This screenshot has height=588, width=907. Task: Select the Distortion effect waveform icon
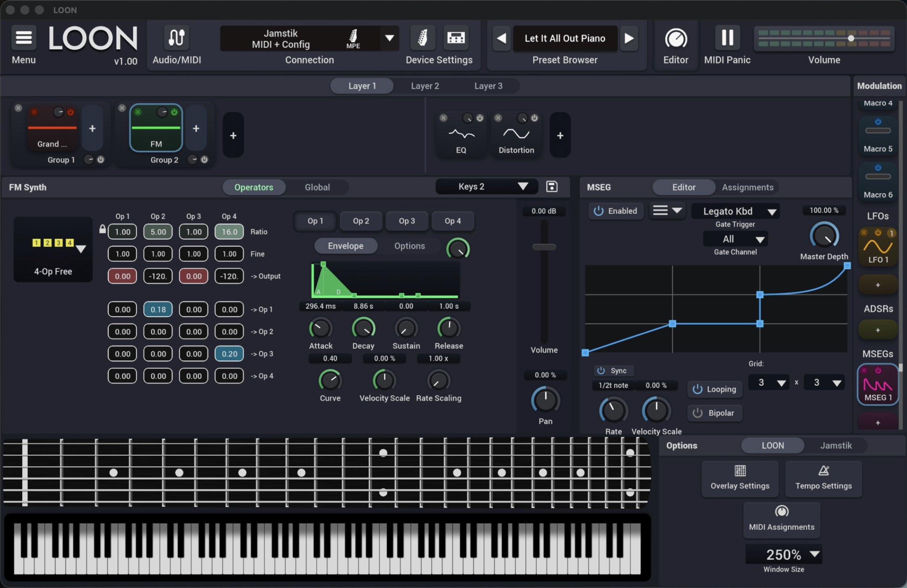coord(516,134)
